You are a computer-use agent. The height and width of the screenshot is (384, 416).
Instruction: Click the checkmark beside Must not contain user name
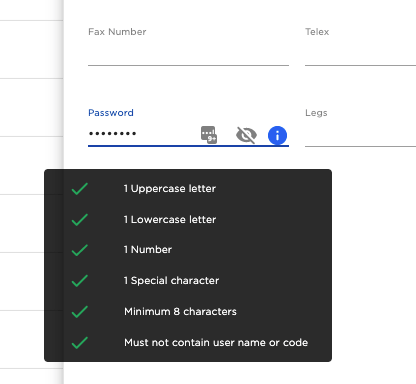pyautogui.click(x=80, y=343)
